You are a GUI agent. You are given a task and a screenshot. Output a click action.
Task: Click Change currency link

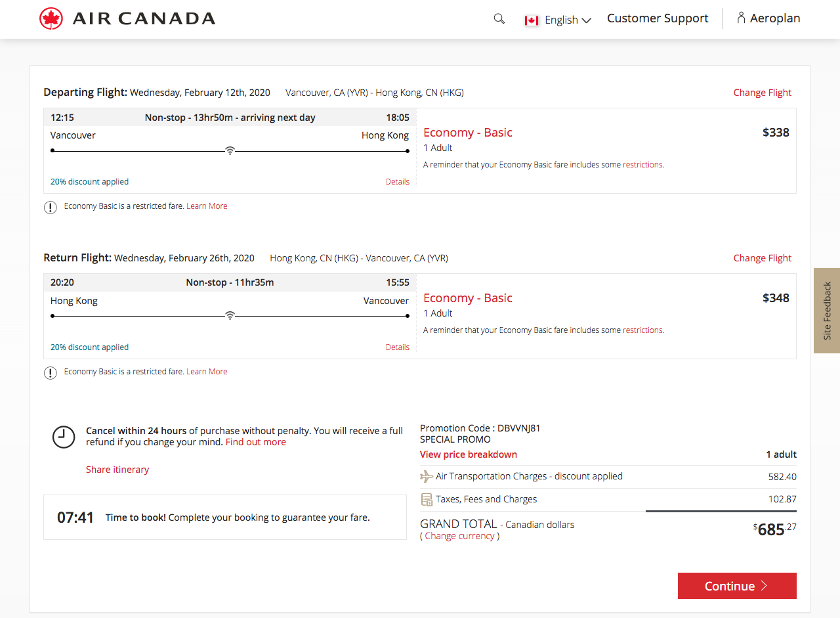pyautogui.click(x=459, y=536)
